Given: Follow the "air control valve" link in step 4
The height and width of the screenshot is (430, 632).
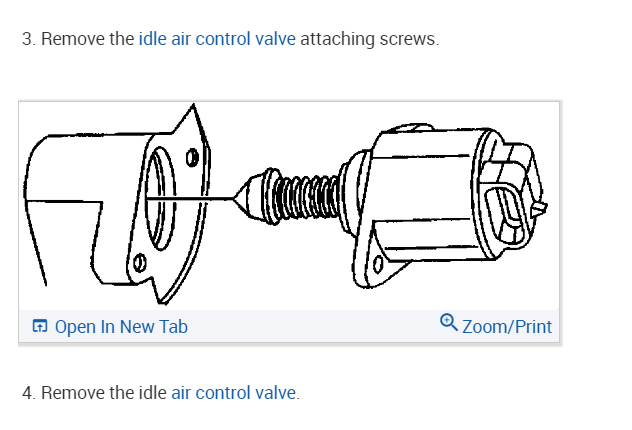Looking at the screenshot, I should (234, 393).
